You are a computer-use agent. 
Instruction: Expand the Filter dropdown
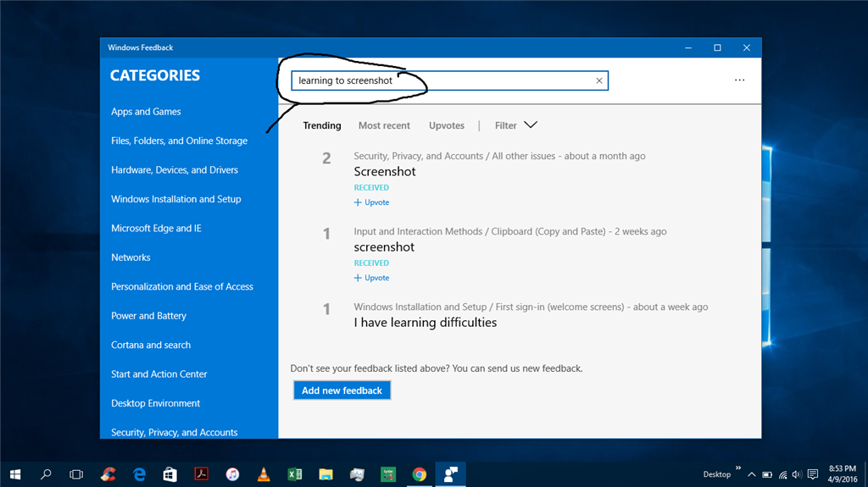[x=515, y=125]
